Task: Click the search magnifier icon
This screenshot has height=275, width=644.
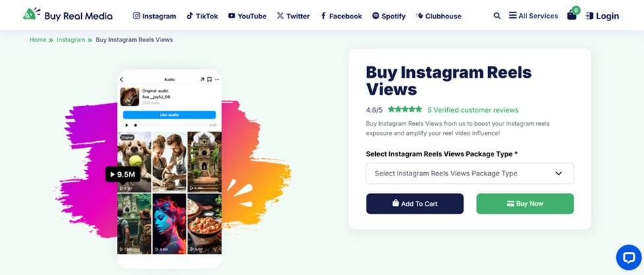Action: [497, 16]
